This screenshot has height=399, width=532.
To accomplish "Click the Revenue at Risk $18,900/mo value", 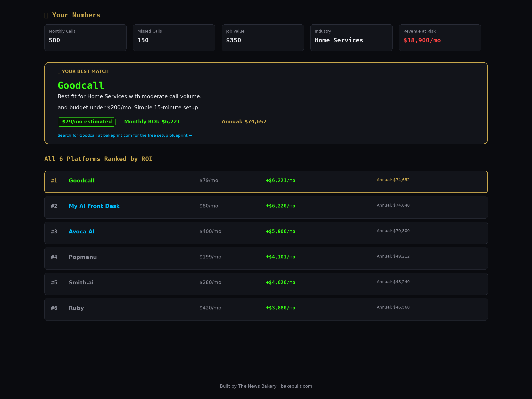I will pos(422,40).
